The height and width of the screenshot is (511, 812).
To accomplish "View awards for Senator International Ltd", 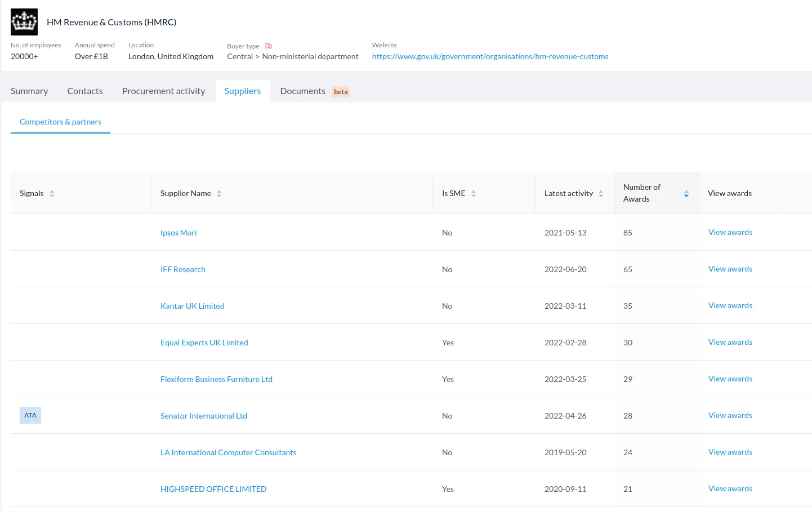I will coord(730,415).
